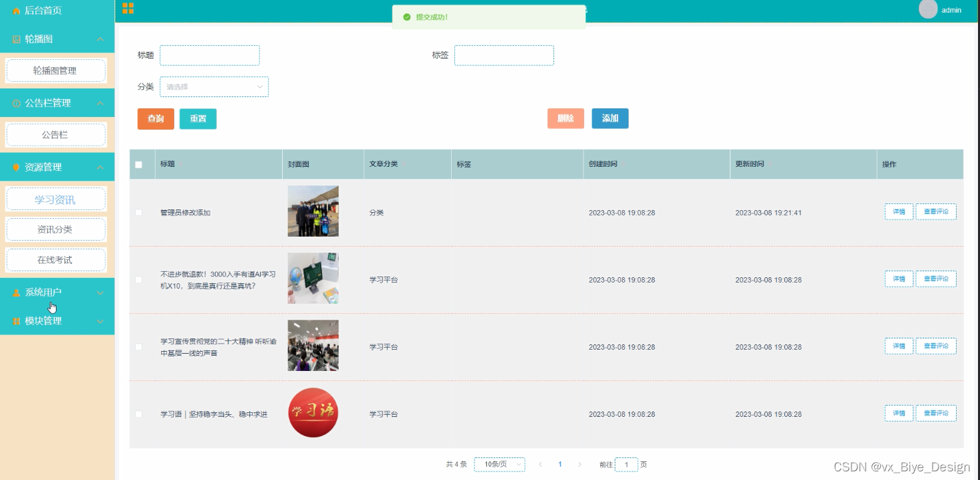
Task: Click the 2023-03-08 19:21:41 update time
Action: (768, 213)
